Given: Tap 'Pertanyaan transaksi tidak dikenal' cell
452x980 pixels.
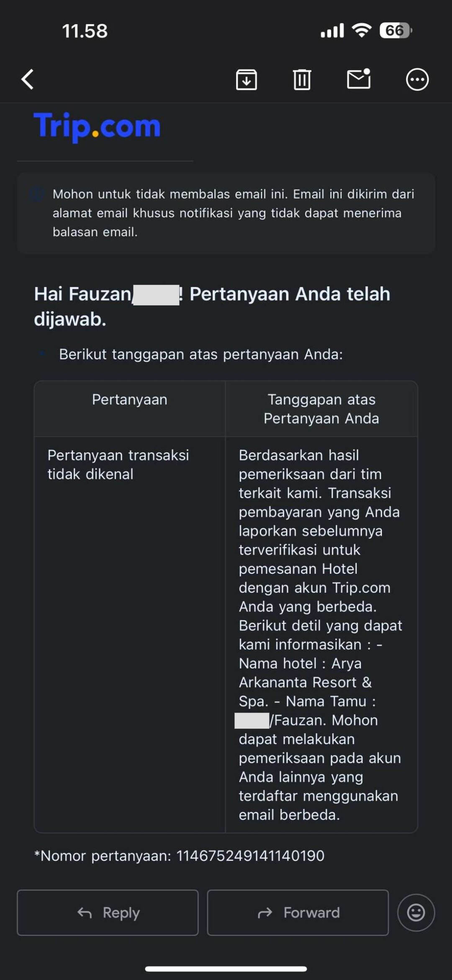Looking at the screenshot, I should pyautogui.click(x=118, y=464).
